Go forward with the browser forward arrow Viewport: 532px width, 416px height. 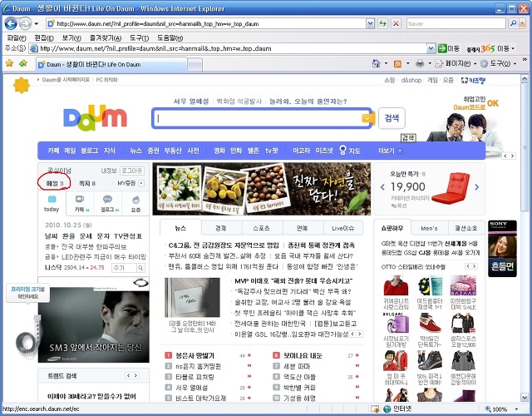point(25,23)
